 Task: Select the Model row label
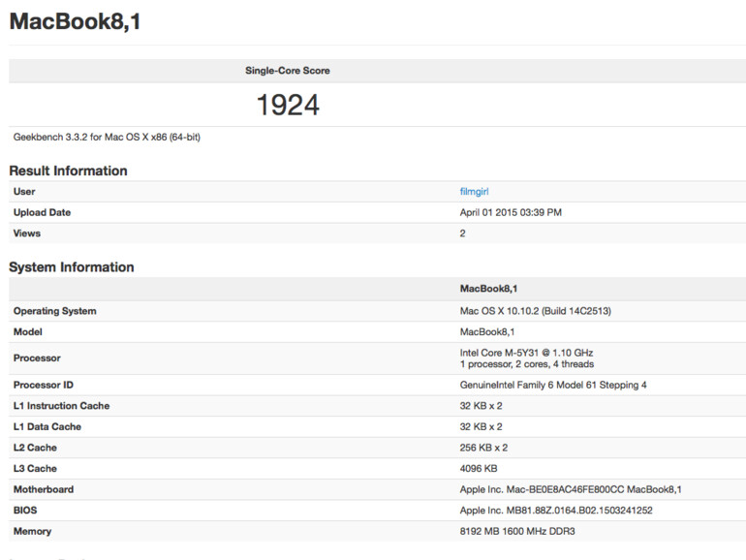coord(27,332)
